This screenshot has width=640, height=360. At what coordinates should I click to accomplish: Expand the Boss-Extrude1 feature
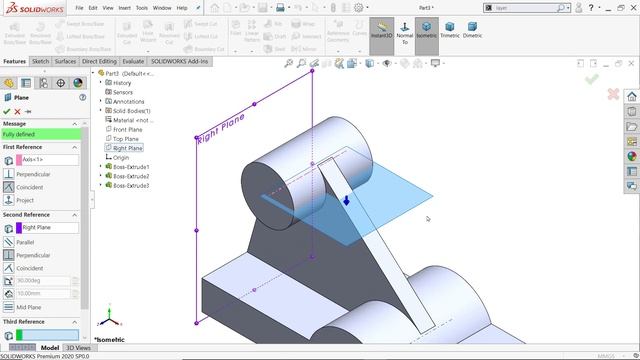[x=101, y=167]
